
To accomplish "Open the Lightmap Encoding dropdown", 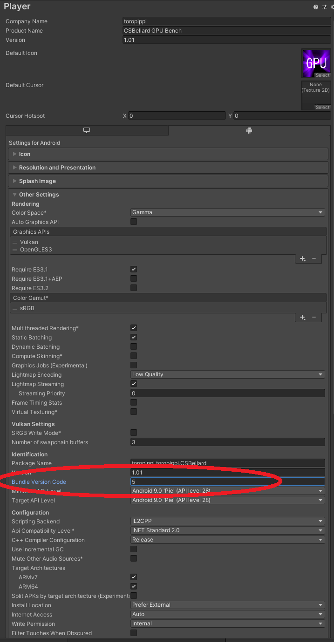I will [x=228, y=374].
